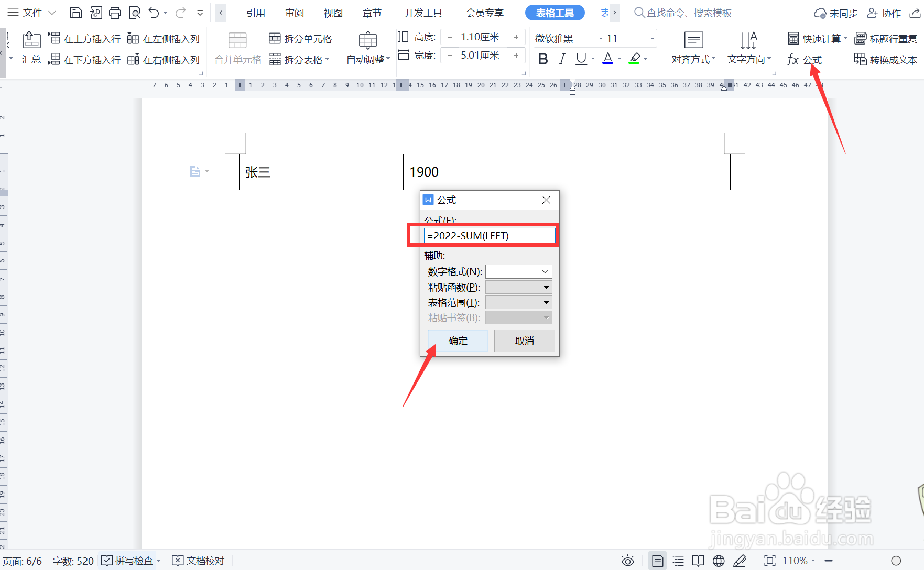This screenshot has width=924, height=570.
Task: Open the Split Table (拆分表格) dropdown
Action: [299, 60]
